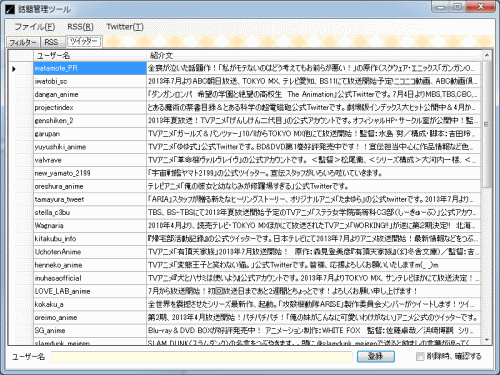
Task: Click the description cell for oreshura_anime
Action: tap(314, 186)
